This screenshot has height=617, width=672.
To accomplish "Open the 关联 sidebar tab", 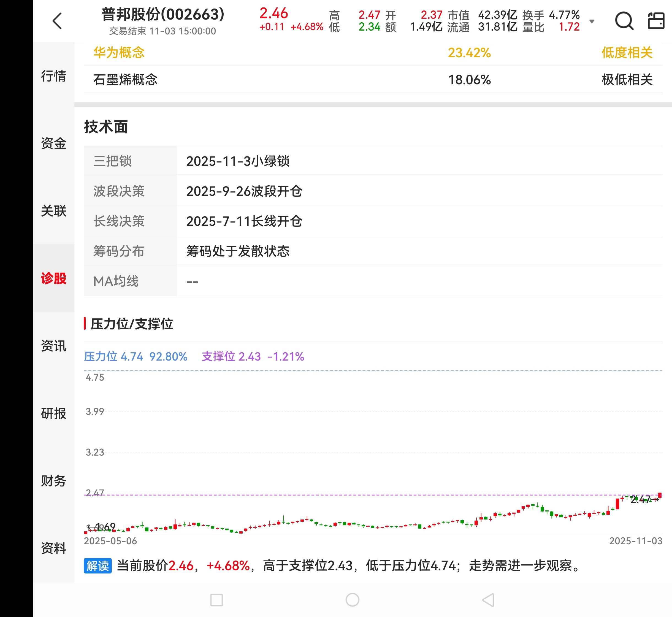I will tap(53, 211).
